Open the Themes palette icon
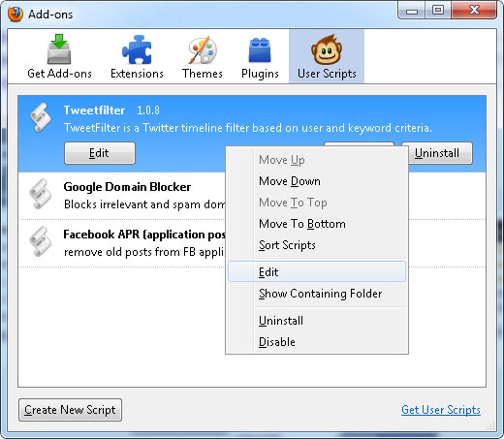 [x=202, y=50]
